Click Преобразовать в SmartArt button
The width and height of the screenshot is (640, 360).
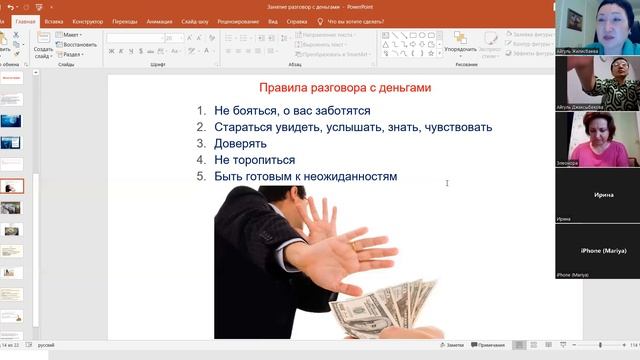[x=333, y=54]
